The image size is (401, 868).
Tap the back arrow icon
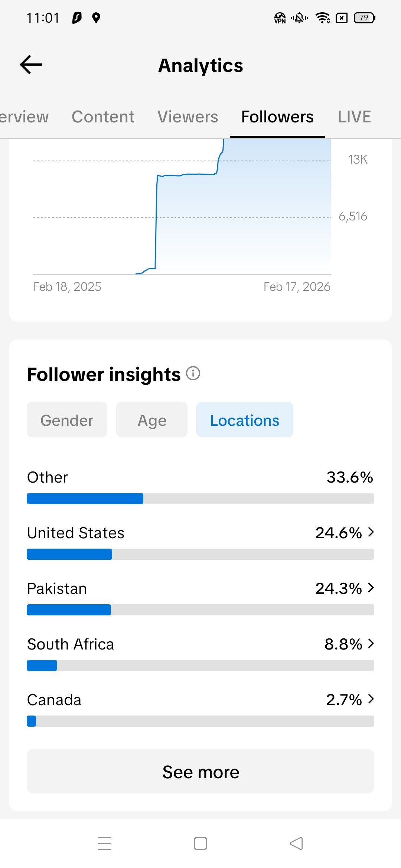31,65
